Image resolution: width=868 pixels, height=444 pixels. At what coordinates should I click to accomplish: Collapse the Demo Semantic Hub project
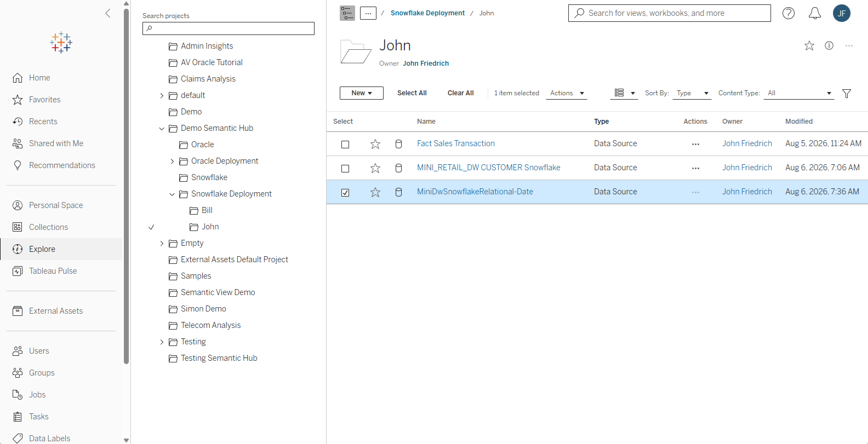[162, 129]
